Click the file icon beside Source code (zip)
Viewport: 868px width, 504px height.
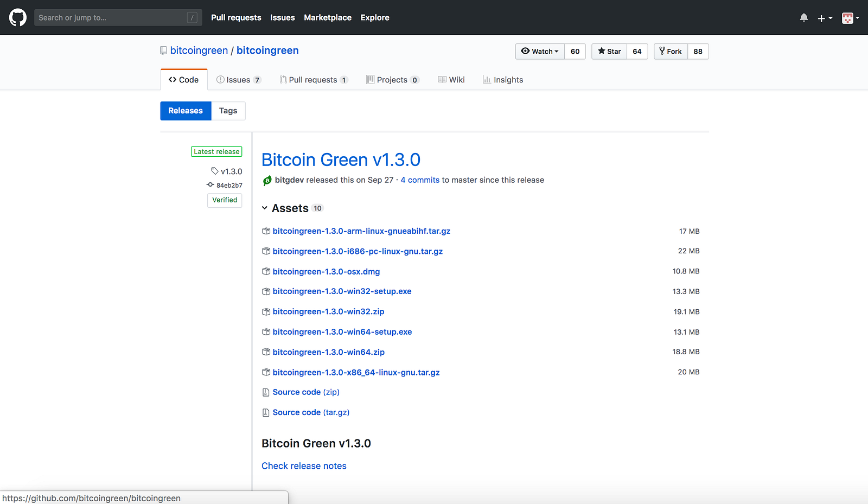pos(266,392)
